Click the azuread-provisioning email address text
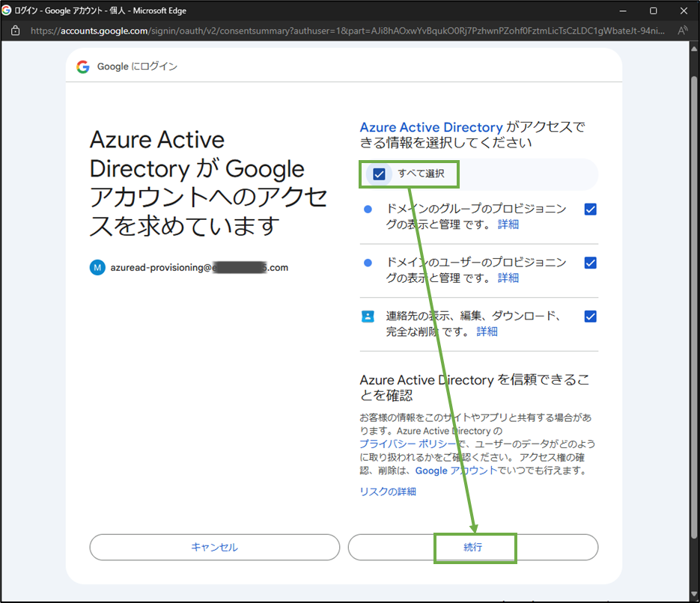This screenshot has height=603, width=700. click(199, 268)
